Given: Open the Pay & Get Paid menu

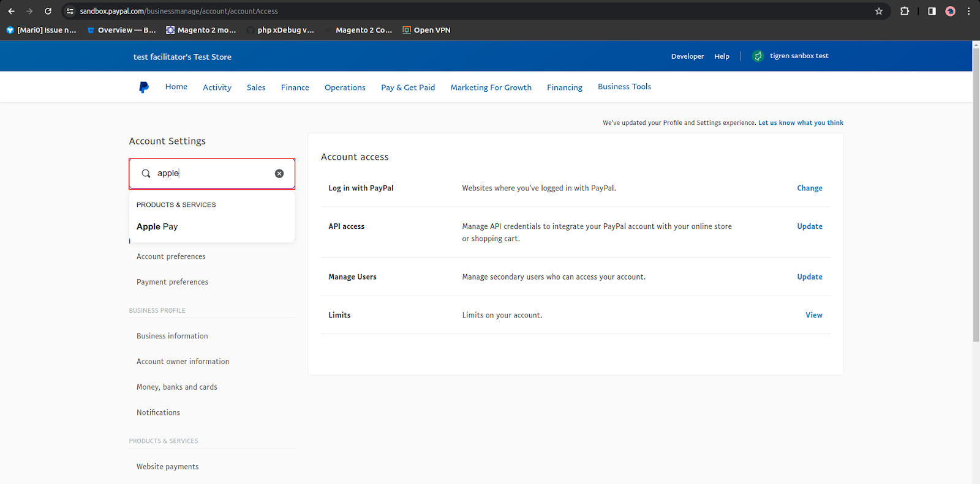Looking at the screenshot, I should point(408,87).
